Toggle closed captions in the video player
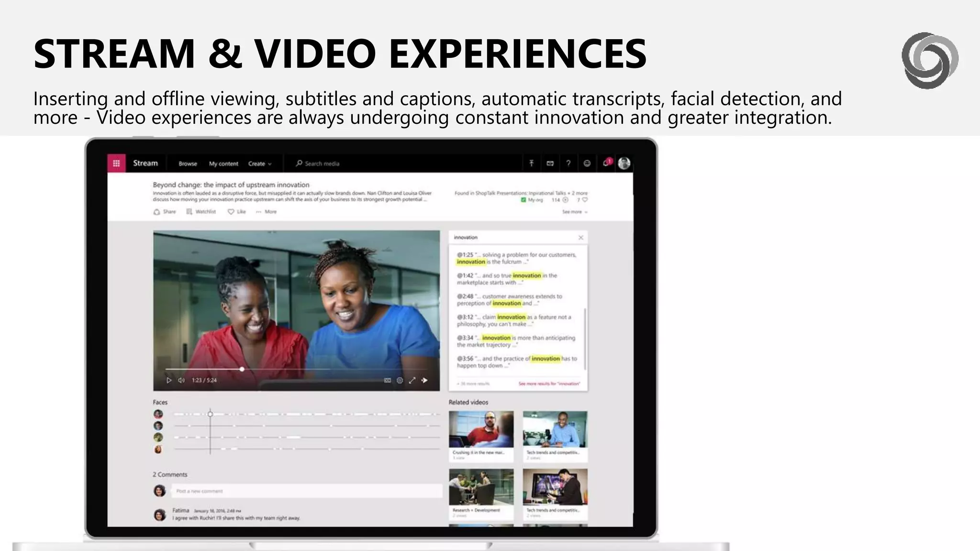Viewport: 980px width, 551px height. click(x=387, y=380)
